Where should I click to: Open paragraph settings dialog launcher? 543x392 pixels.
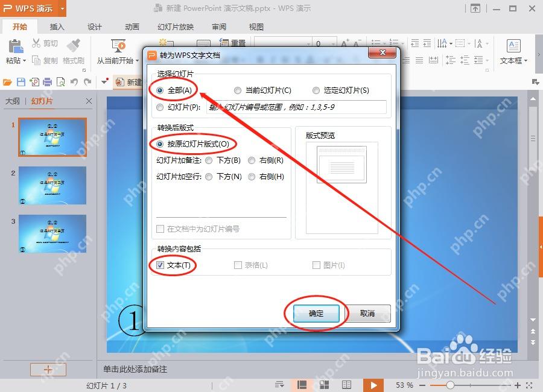[487, 71]
